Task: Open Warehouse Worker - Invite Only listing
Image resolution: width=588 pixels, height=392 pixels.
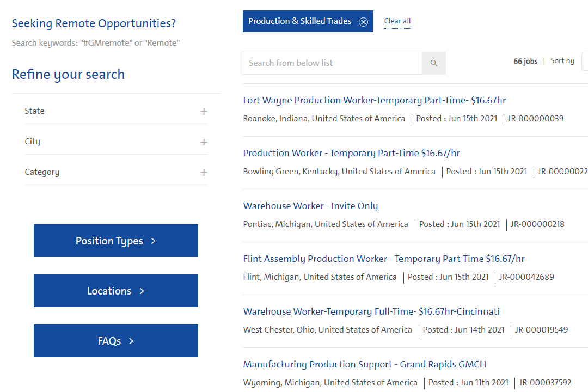Action: (310, 206)
